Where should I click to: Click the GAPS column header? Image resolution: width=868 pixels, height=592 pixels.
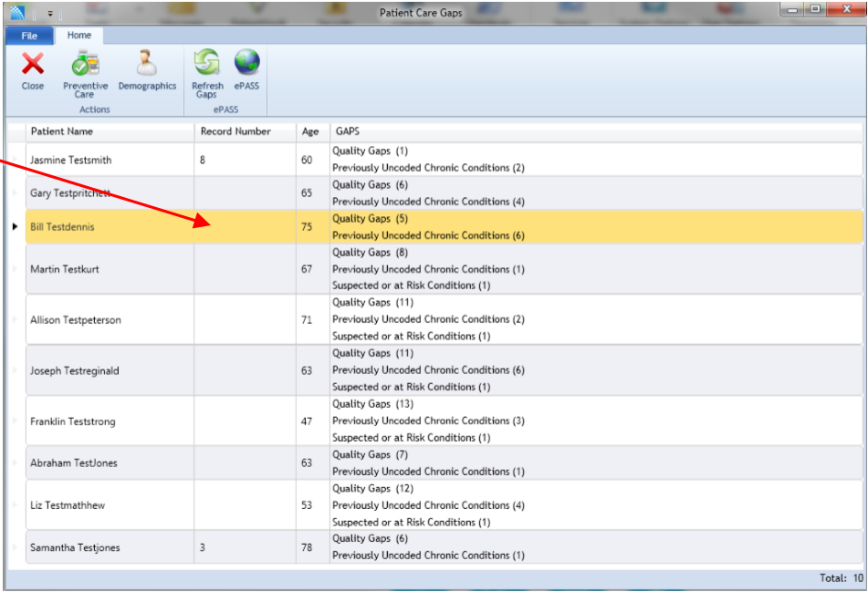point(348,131)
